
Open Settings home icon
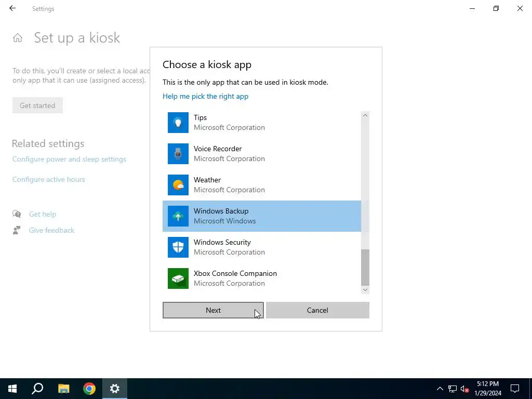[18, 37]
